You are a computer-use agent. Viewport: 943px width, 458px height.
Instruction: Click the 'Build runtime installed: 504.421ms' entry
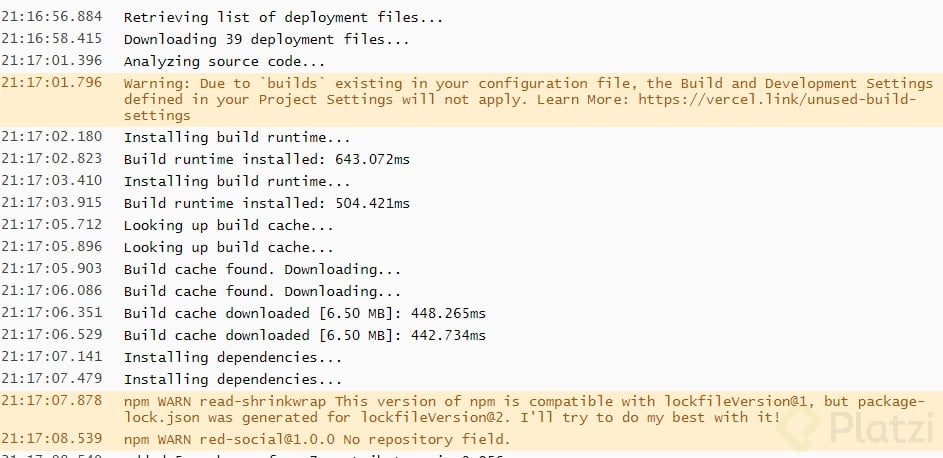pos(266,203)
